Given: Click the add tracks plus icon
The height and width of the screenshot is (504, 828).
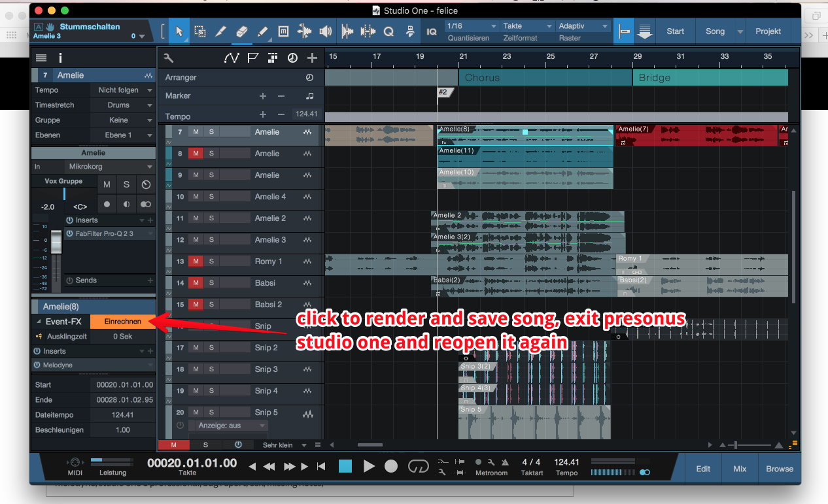Looking at the screenshot, I should click(x=313, y=58).
